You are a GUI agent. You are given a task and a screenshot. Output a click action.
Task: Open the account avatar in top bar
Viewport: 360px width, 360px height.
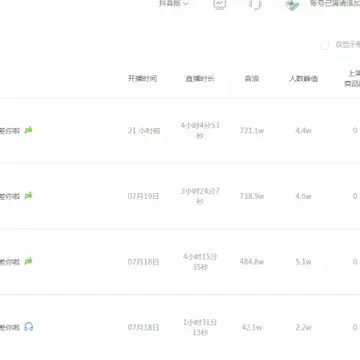[x=293, y=4]
